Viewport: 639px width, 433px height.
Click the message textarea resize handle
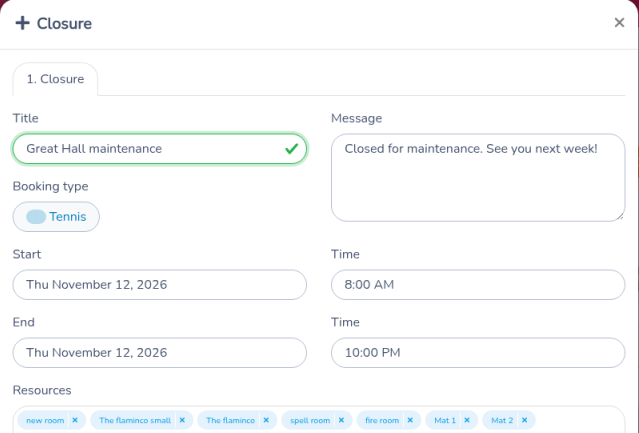click(620, 217)
